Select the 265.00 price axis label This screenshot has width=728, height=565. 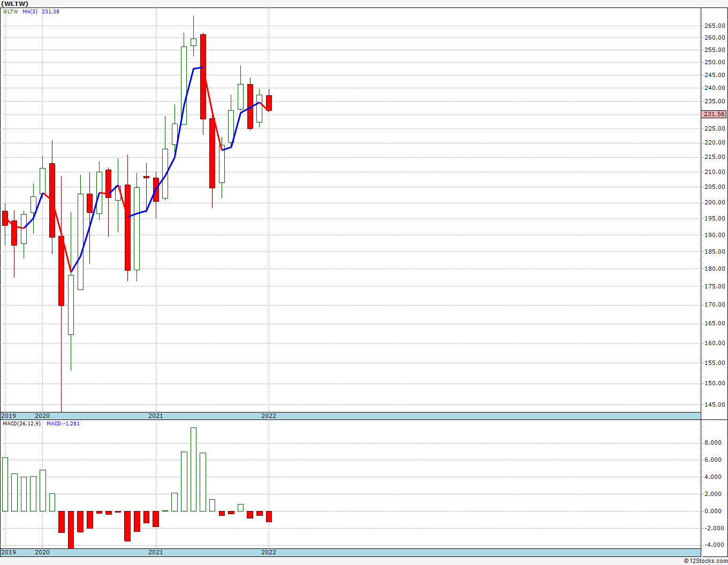click(x=715, y=26)
